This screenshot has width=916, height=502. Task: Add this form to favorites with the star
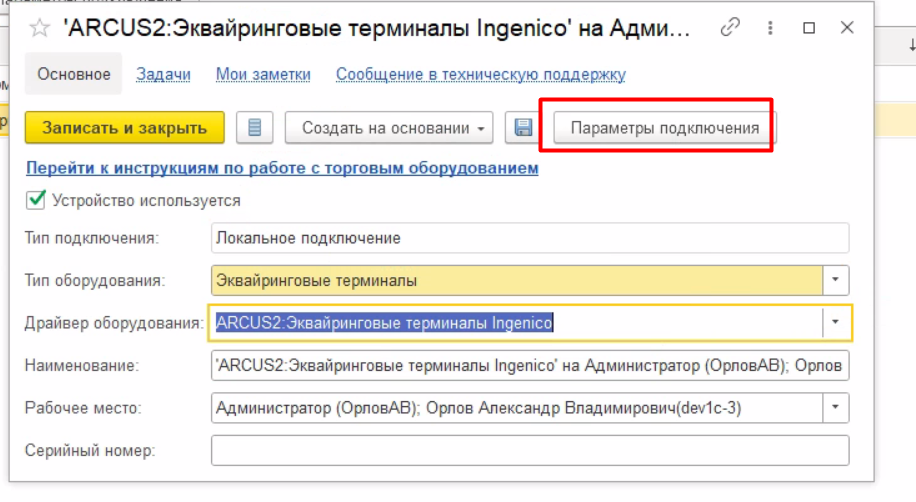39,28
